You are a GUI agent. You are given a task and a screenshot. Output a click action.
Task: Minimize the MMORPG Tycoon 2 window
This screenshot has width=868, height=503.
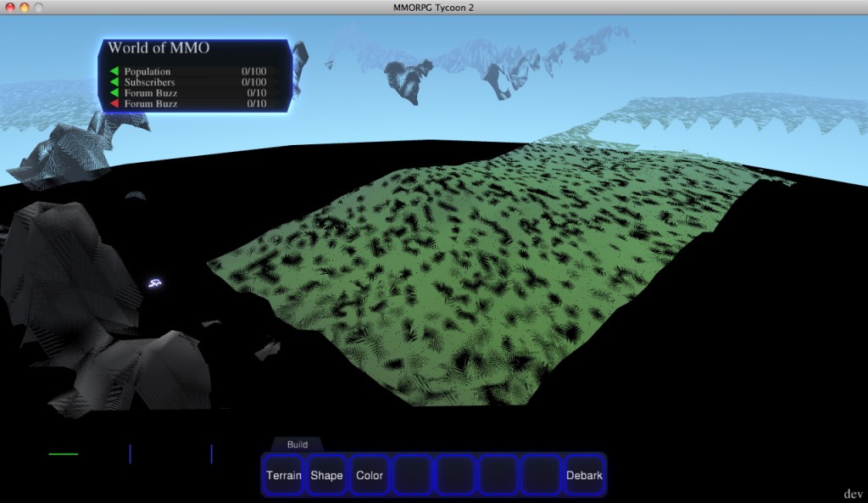point(25,7)
